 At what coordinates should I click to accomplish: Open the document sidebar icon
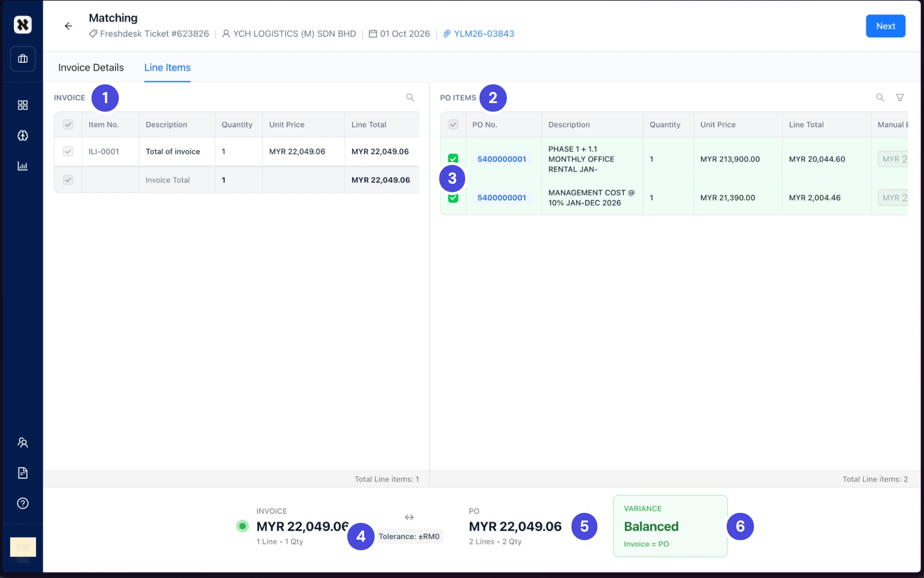[x=23, y=473]
